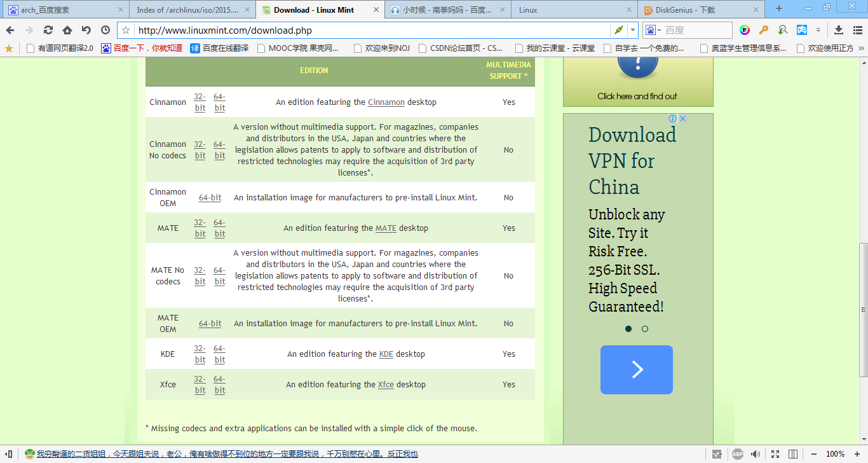Close the Download - Linux Mint tab

[376, 10]
